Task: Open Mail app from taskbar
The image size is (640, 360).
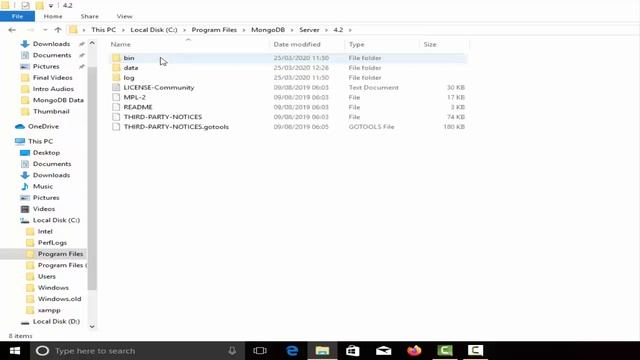Action: click(383, 351)
